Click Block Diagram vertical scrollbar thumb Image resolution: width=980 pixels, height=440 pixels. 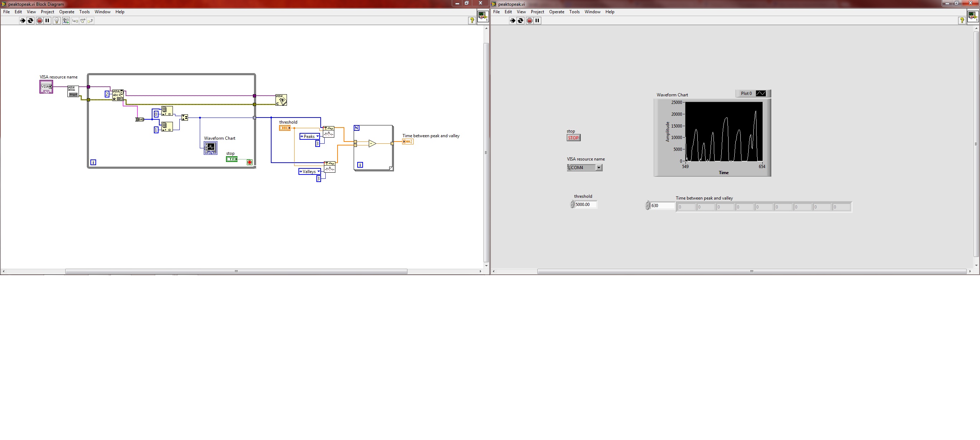tap(486, 152)
